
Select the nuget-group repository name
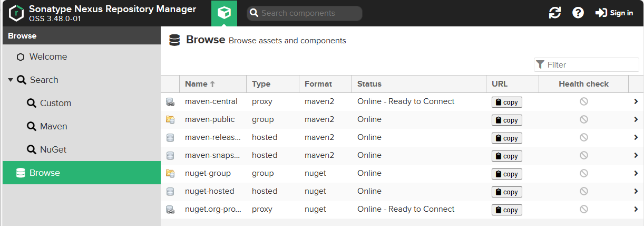(x=208, y=173)
